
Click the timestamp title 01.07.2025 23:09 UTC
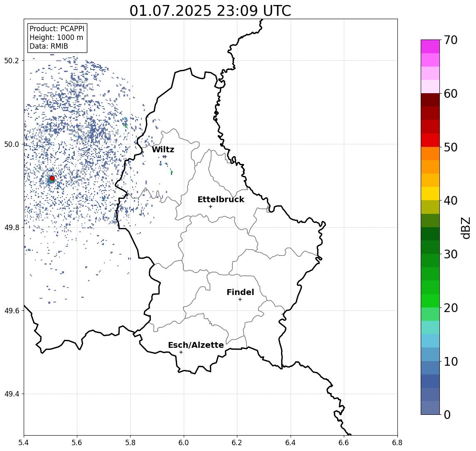pos(210,11)
